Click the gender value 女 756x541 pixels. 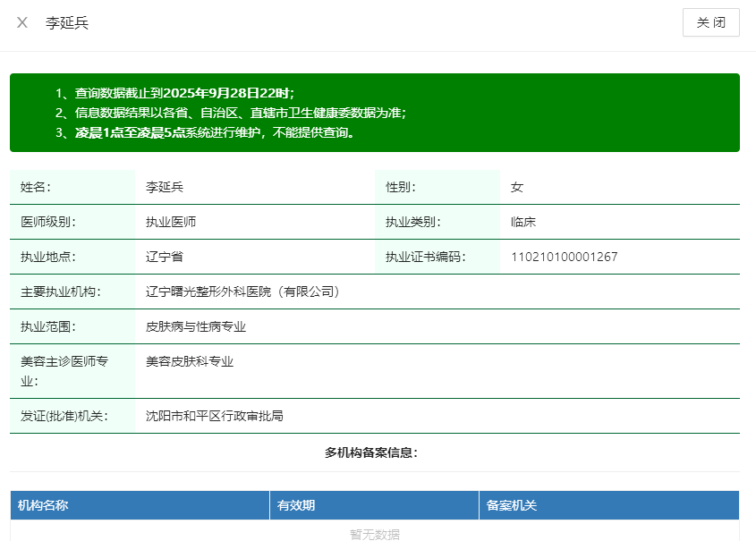[x=517, y=187]
